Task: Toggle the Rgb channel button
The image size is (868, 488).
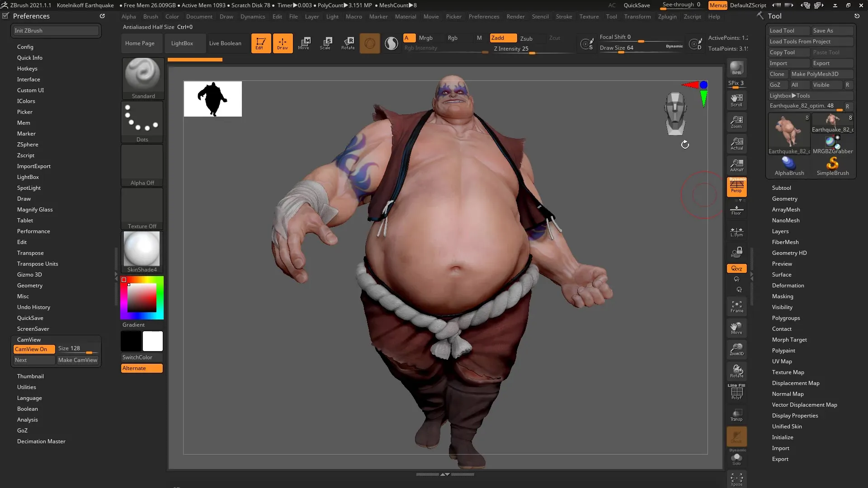Action: [x=453, y=38]
